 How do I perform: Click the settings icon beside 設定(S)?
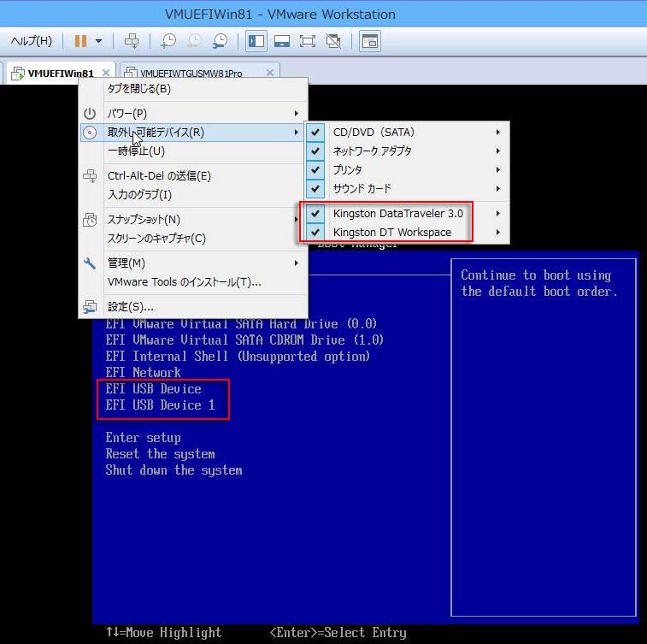click(x=90, y=307)
